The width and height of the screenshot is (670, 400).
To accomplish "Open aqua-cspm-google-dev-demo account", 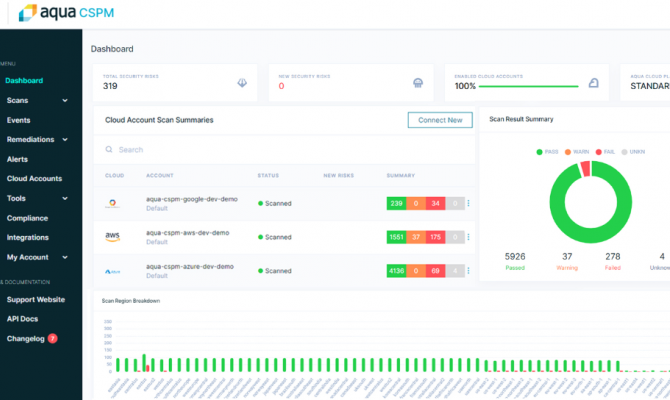I will [x=192, y=199].
